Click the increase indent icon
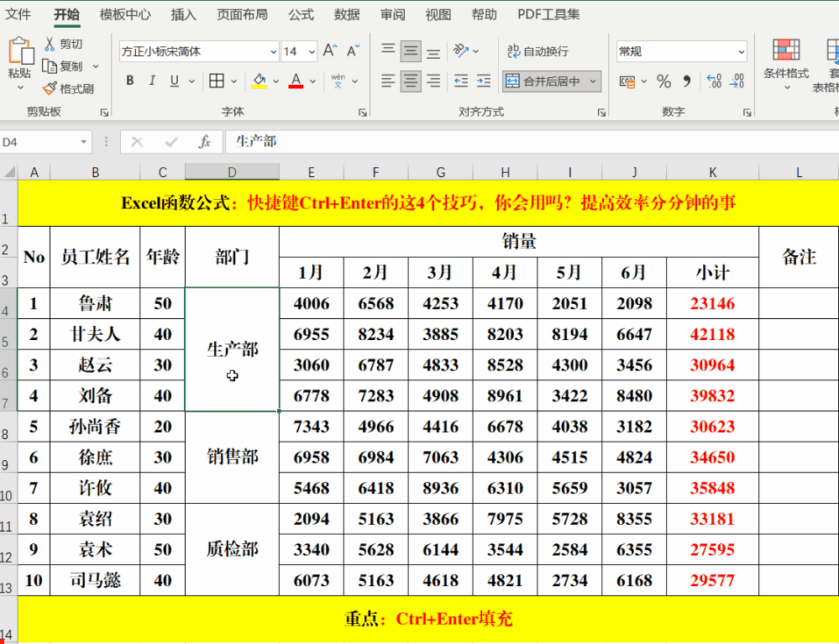839x644 pixels. pyautogui.click(x=484, y=81)
